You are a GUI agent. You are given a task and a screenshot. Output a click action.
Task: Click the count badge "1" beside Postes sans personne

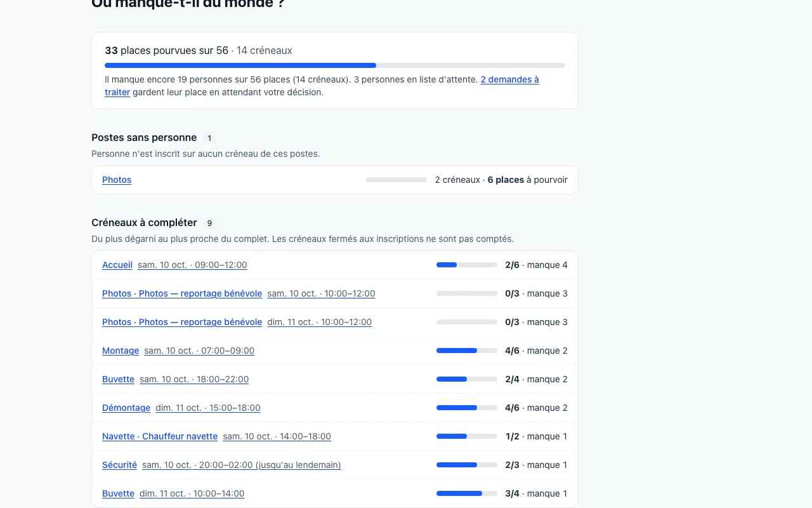[x=209, y=138]
